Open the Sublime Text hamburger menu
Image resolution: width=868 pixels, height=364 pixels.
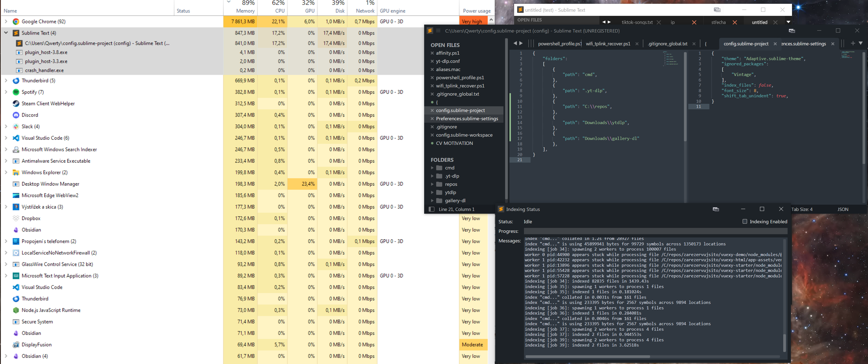point(438,31)
